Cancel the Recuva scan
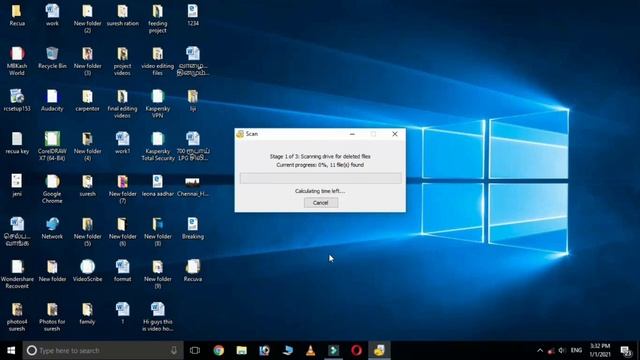The image size is (640, 360). (321, 203)
